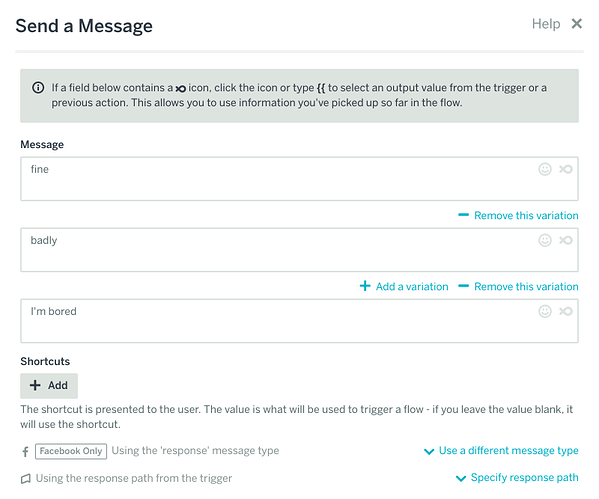Click output value icon in the 'badly' field
Screen dimensions: 599x499
click(566, 240)
